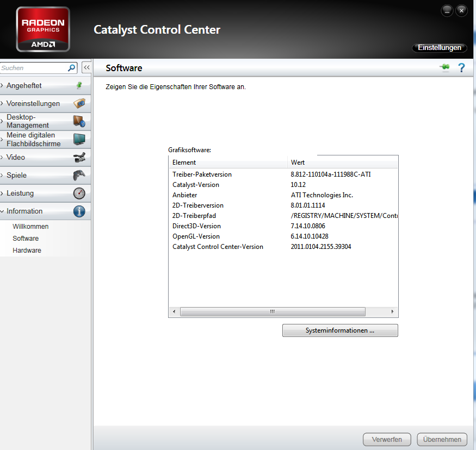The width and height of the screenshot is (476, 450).
Task: Click the scrollbar left arrow
Action: point(174,311)
